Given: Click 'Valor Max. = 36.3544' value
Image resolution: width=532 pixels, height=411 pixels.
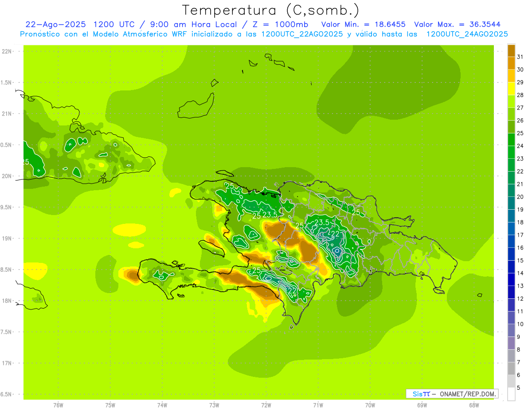Looking at the screenshot, I should pyautogui.click(x=458, y=24).
